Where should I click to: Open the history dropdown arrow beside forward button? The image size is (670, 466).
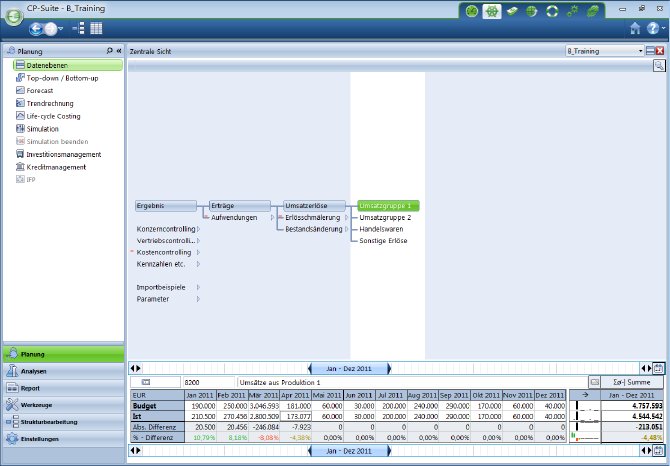[x=61, y=29]
